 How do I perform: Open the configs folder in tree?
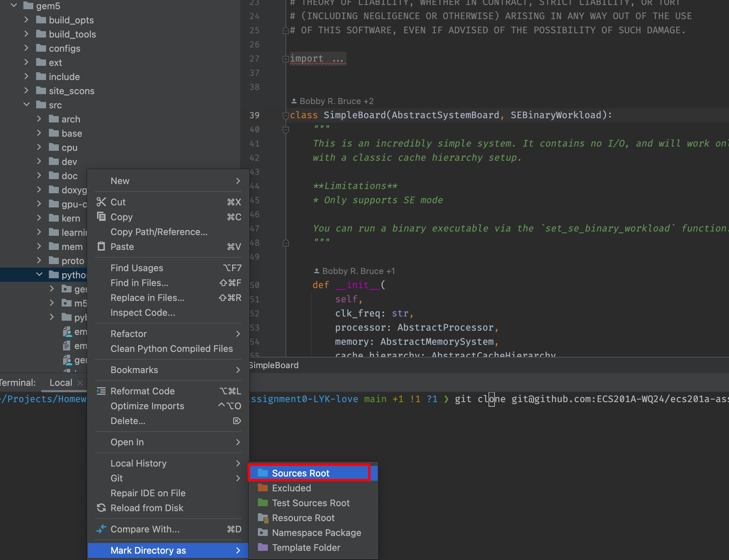64,48
